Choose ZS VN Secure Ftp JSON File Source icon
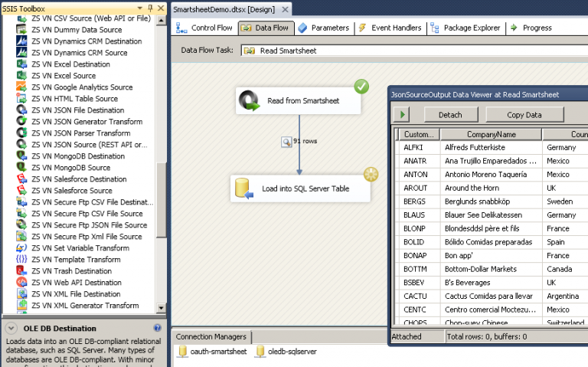This screenshot has width=588, height=367. (21, 224)
